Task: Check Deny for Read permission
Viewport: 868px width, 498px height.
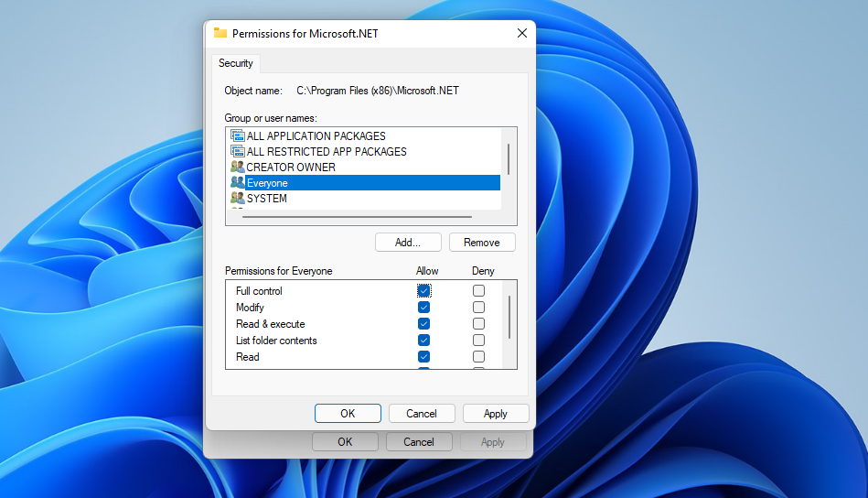Action: coord(479,356)
